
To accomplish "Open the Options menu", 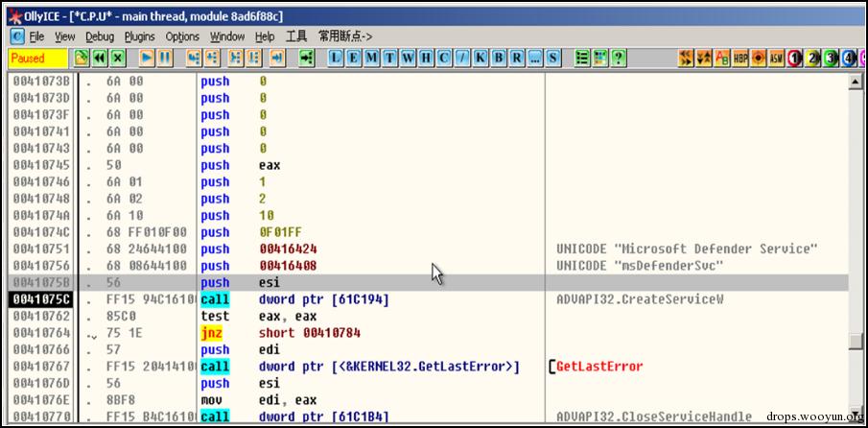I will pos(182,36).
